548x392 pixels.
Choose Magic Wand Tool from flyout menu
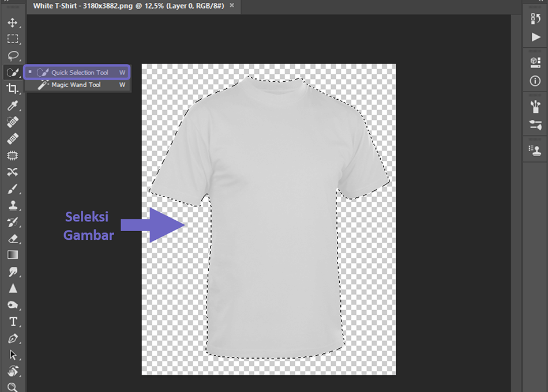click(x=77, y=85)
